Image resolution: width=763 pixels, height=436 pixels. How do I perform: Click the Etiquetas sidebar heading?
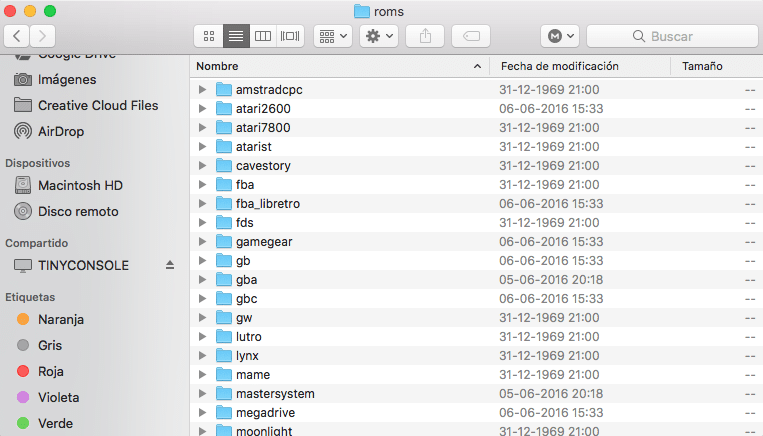(x=30, y=297)
